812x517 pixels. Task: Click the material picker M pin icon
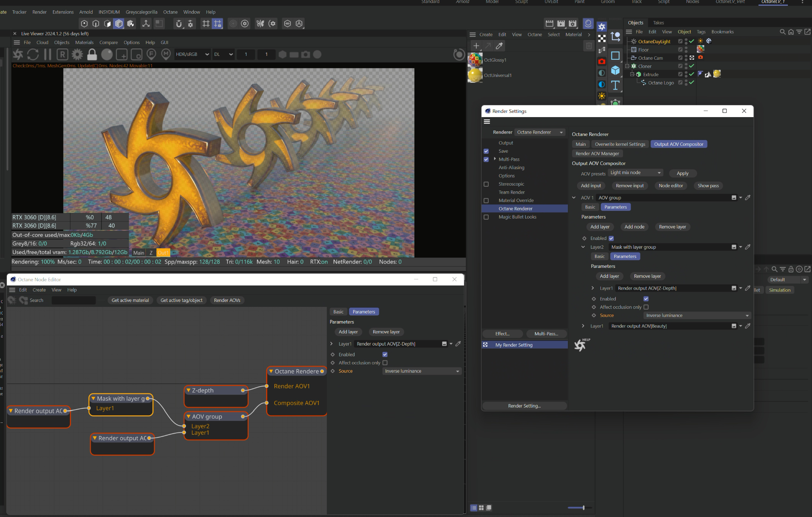click(166, 54)
